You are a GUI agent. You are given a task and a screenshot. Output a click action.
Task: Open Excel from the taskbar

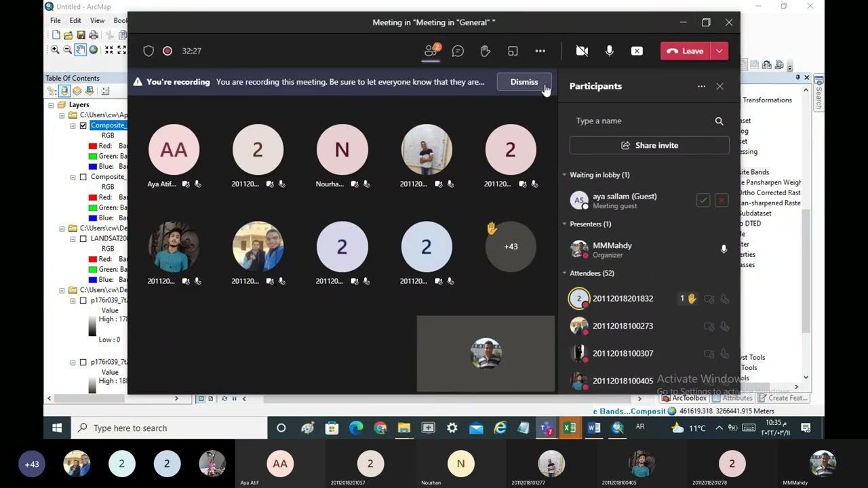point(569,428)
